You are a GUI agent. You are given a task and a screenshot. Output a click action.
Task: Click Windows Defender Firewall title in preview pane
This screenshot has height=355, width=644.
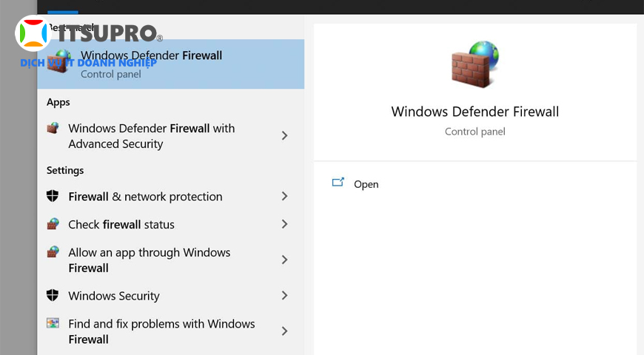[x=474, y=112]
